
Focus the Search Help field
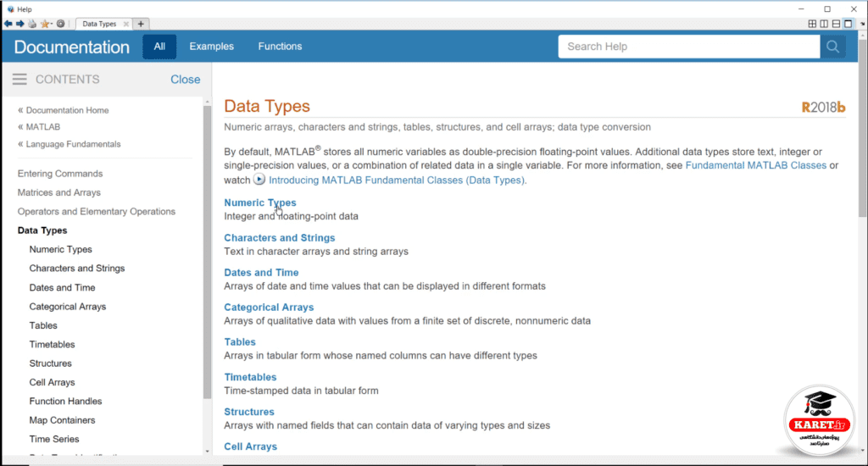(688, 47)
